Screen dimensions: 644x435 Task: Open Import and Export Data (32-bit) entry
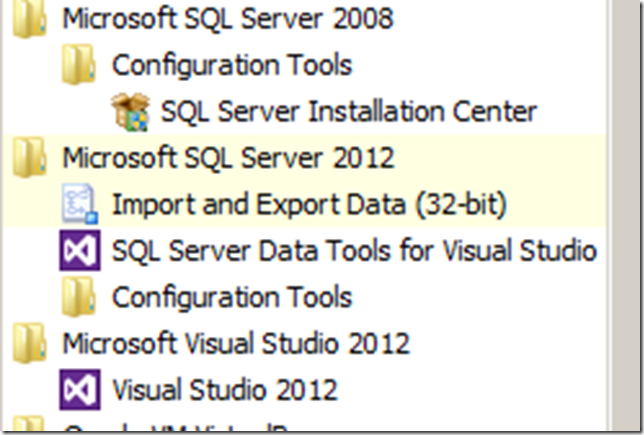coord(310,205)
